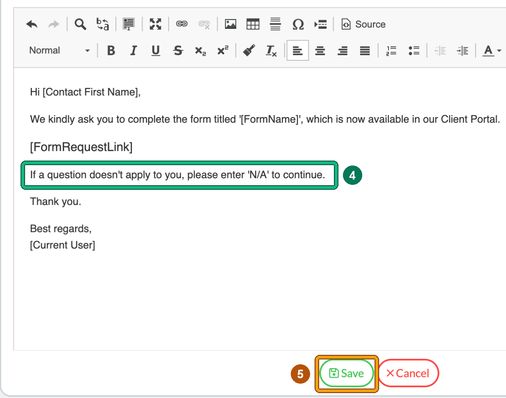Insert special character Omega icon
Screen dimensions: 506x398
(298, 24)
